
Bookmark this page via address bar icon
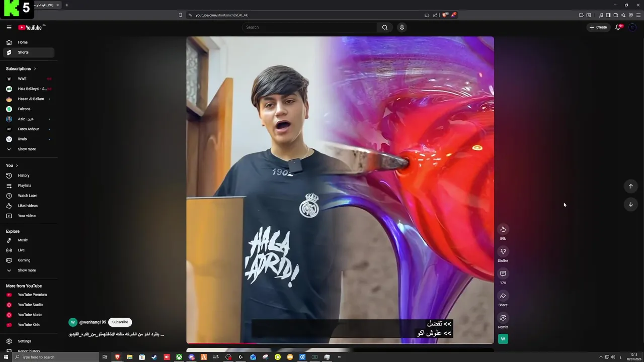[x=180, y=15]
